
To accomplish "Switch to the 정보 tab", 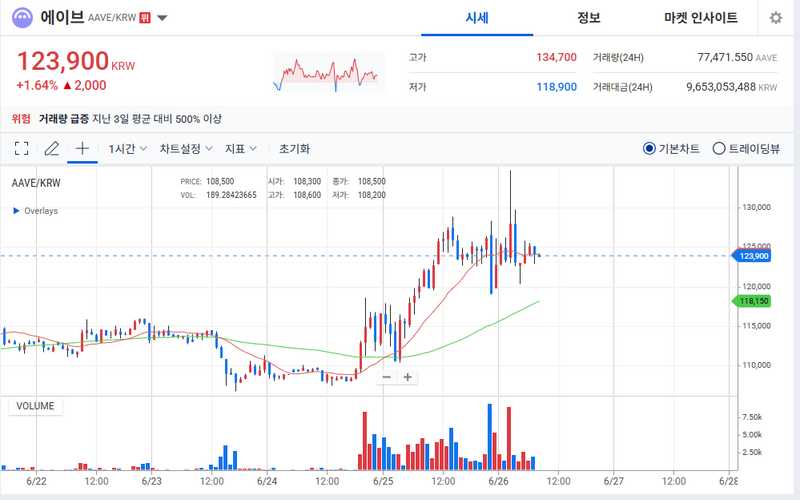I will (x=589, y=18).
